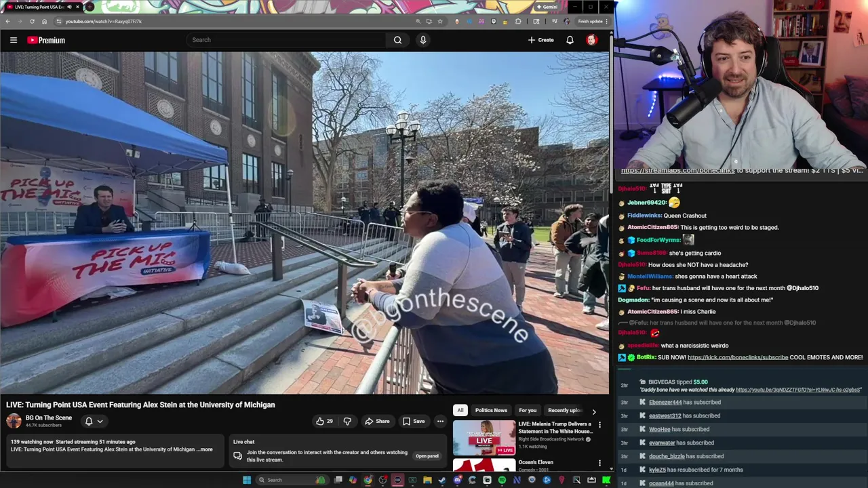Click the YouTube search magnifier button
Image resolution: width=868 pixels, height=488 pixels.
click(397, 40)
